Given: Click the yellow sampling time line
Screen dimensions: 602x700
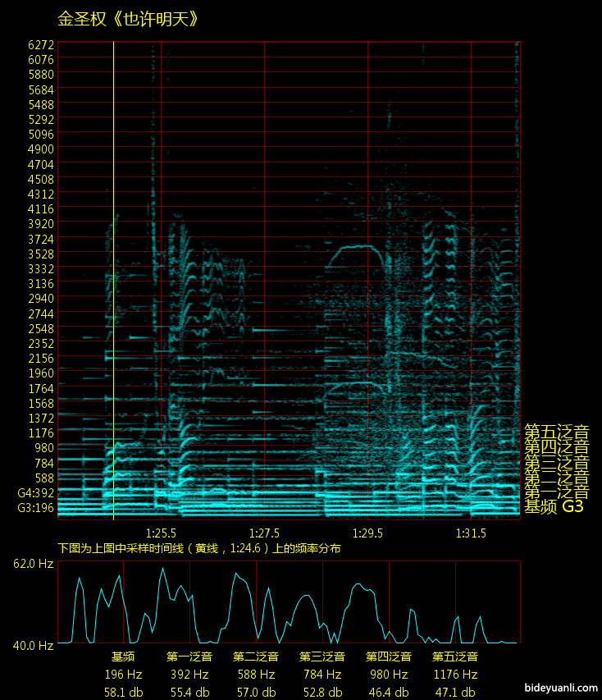Looking at the screenshot, I should 113,279.
